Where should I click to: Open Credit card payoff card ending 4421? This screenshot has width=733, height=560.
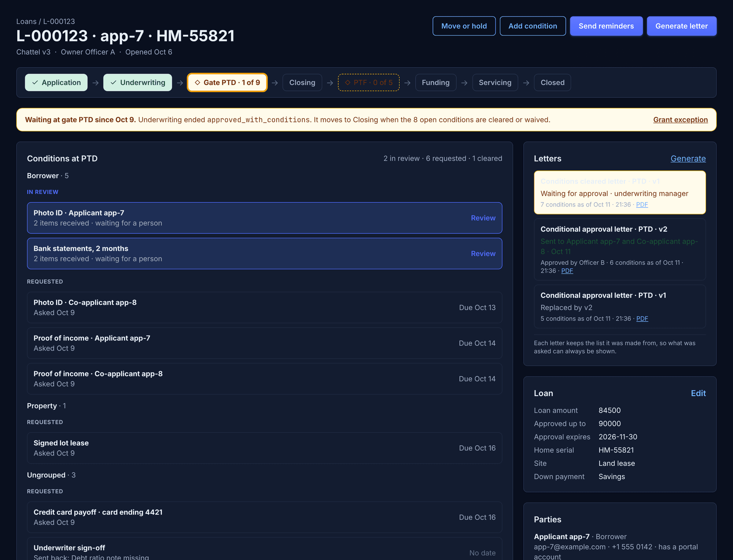coord(264,517)
